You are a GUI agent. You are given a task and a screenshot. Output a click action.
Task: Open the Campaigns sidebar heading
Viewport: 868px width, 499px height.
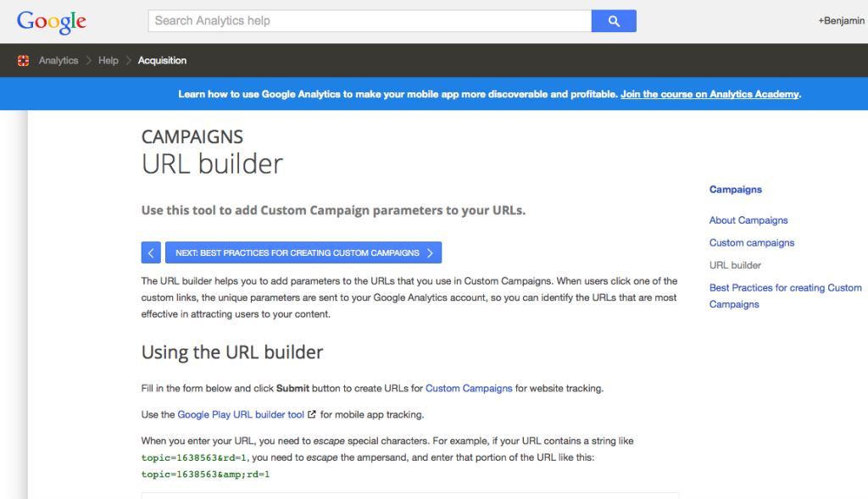pos(736,190)
